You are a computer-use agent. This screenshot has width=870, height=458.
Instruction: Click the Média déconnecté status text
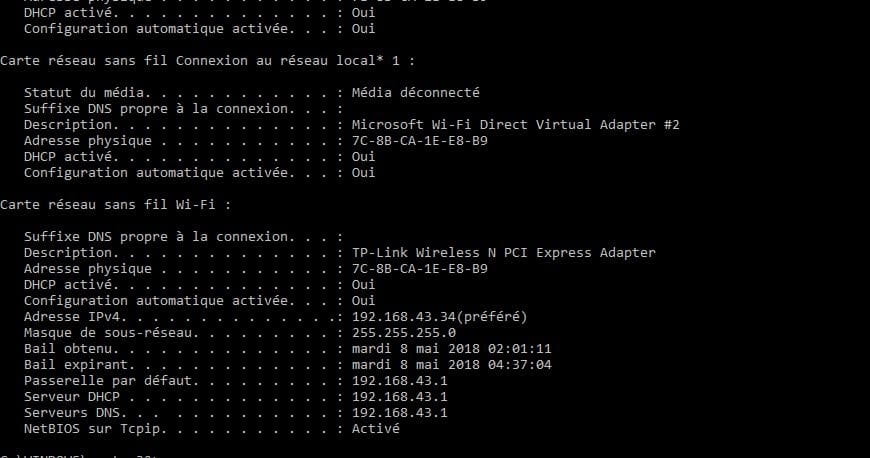(x=416, y=93)
